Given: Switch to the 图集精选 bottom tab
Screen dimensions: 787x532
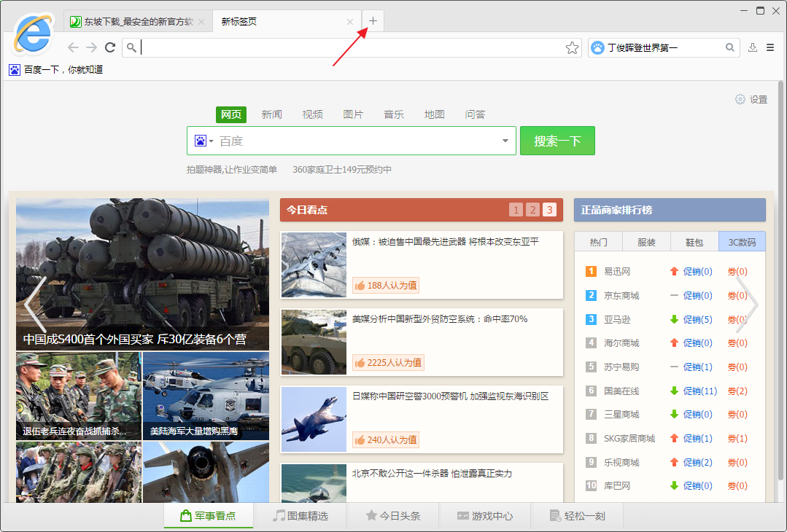Looking at the screenshot, I should click(301, 515).
